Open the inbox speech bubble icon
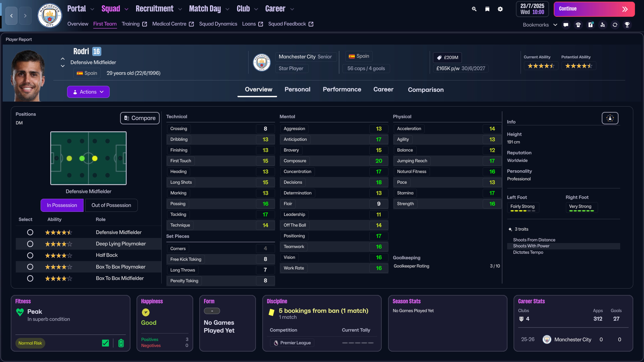Image resolution: width=644 pixels, height=362 pixels. point(566,25)
